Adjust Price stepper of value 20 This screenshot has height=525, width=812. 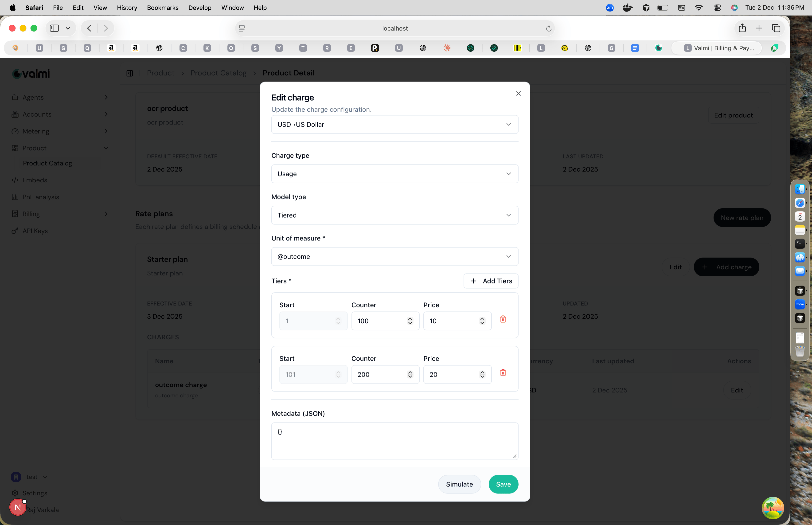pos(482,374)
